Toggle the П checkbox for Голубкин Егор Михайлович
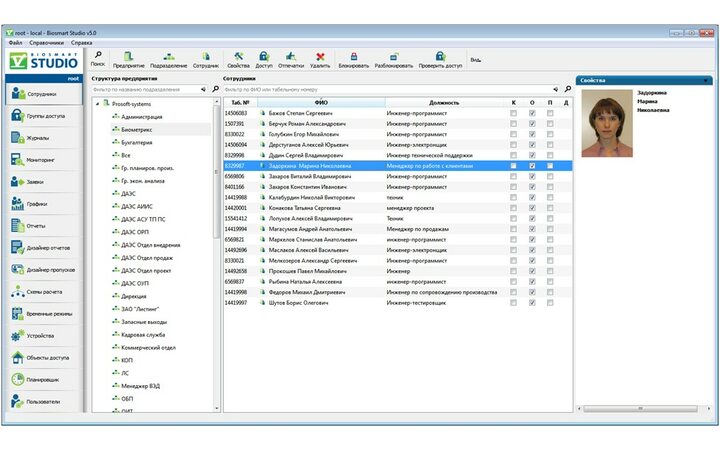The image size is (720, 450). [551, 134]
